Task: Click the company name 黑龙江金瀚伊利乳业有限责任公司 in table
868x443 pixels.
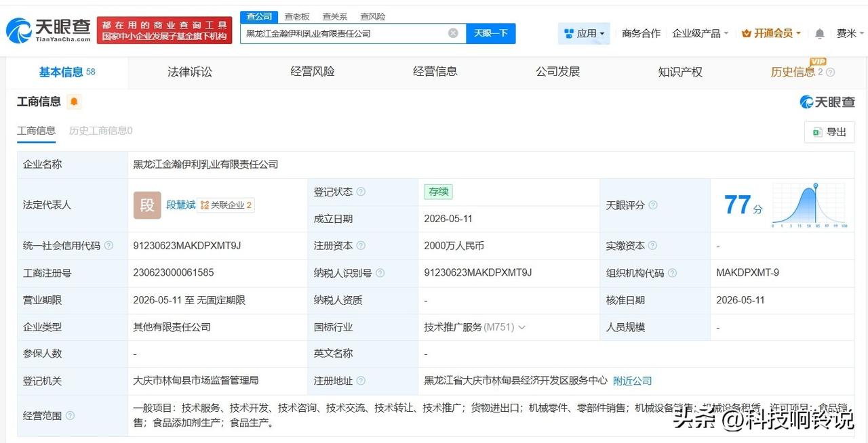Action: point(205,165)
